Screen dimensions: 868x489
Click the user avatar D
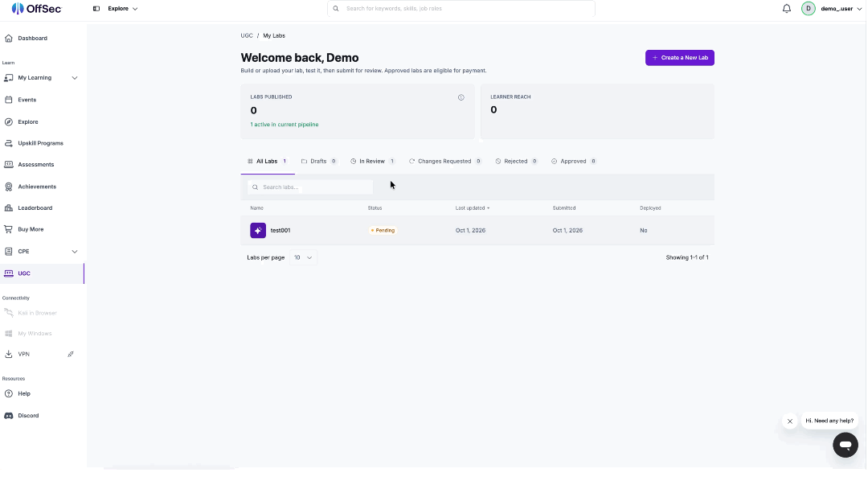point(809,8)
